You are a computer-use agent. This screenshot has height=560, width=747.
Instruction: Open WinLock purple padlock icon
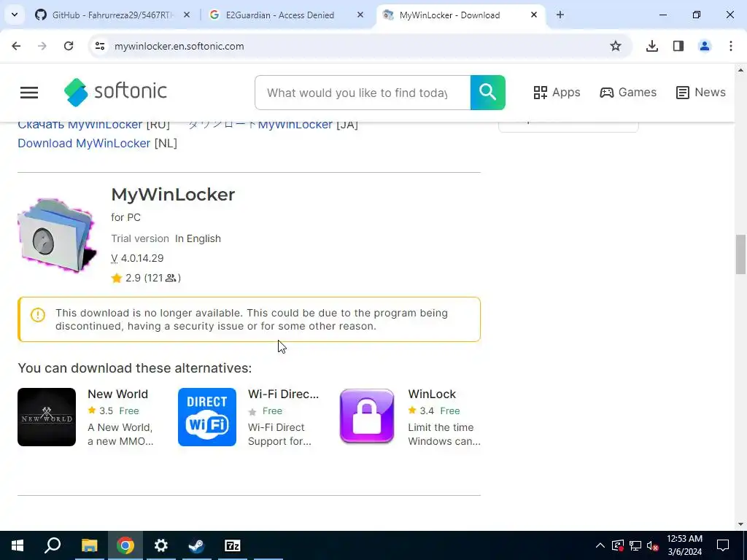[367, 417]
